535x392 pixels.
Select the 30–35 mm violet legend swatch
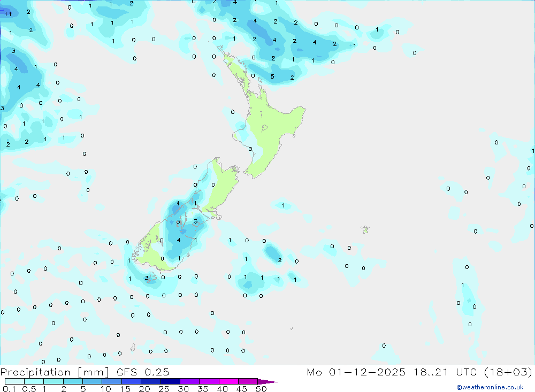pos(190,381)
